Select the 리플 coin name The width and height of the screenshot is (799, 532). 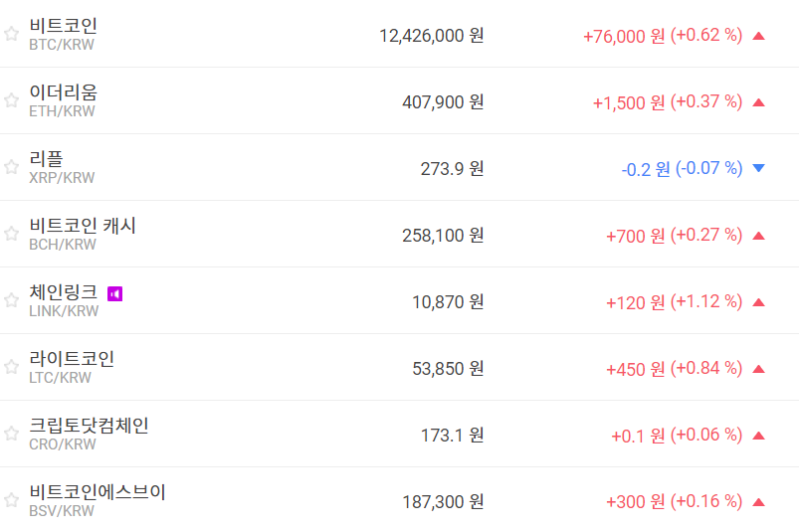[x=47, y=159]
